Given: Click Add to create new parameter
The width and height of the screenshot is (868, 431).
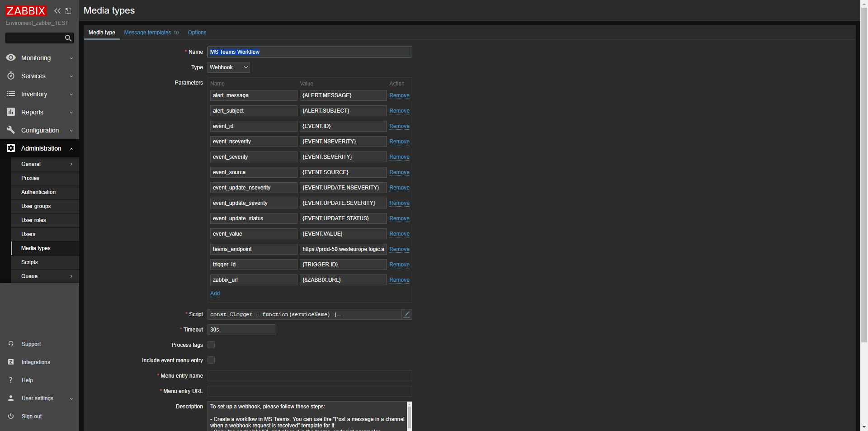Looking at the screenshot, I should click(x=215, y=294).
